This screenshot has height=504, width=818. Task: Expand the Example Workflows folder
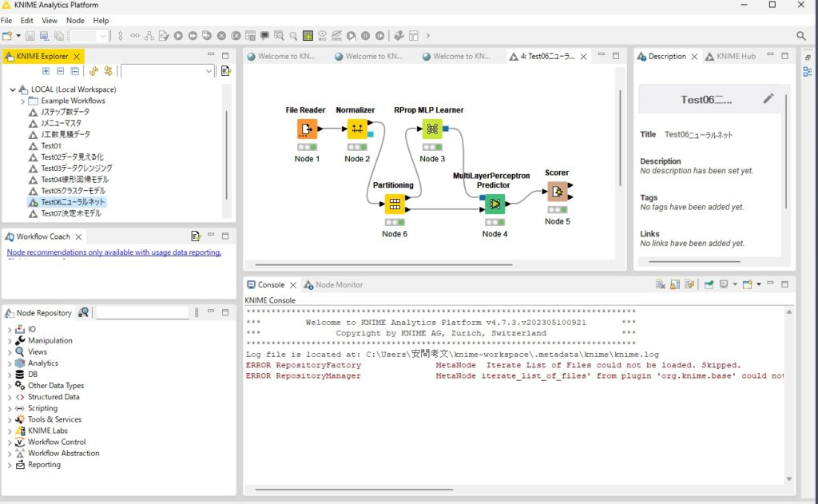(22, 101)
